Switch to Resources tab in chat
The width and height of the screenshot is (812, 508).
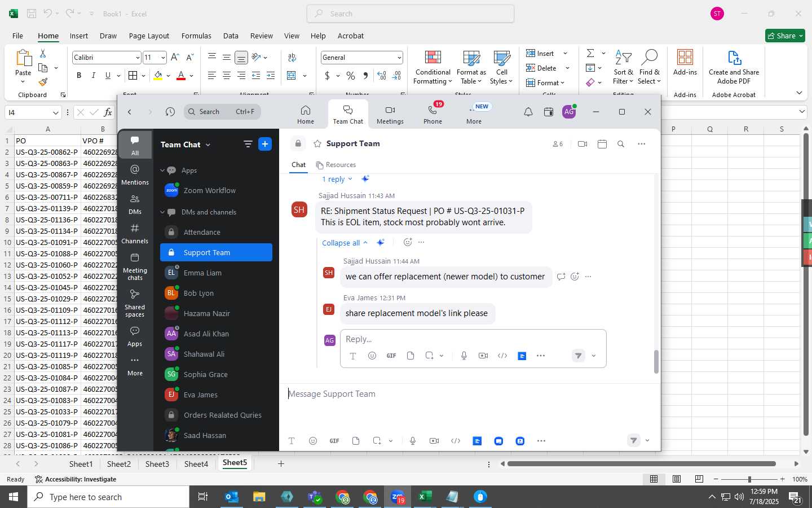pyautogui.click(x=336, y=165)
